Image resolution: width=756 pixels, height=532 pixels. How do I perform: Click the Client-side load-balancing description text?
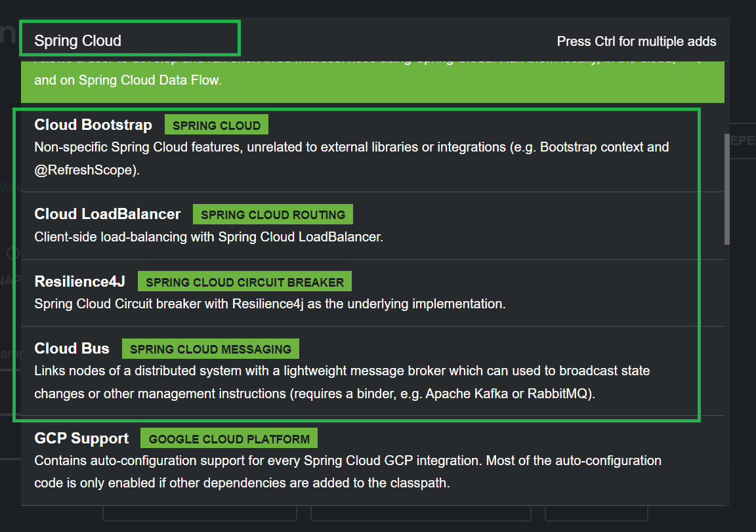[209, 237]
